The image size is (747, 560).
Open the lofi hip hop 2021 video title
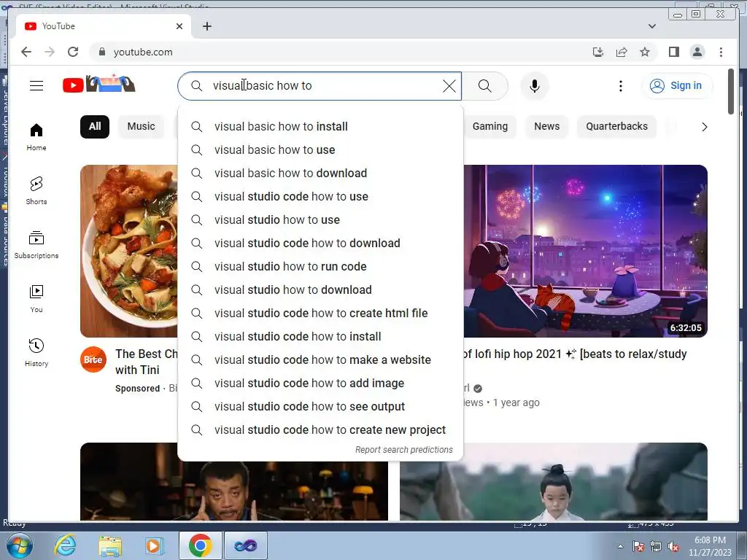point(575,354)
